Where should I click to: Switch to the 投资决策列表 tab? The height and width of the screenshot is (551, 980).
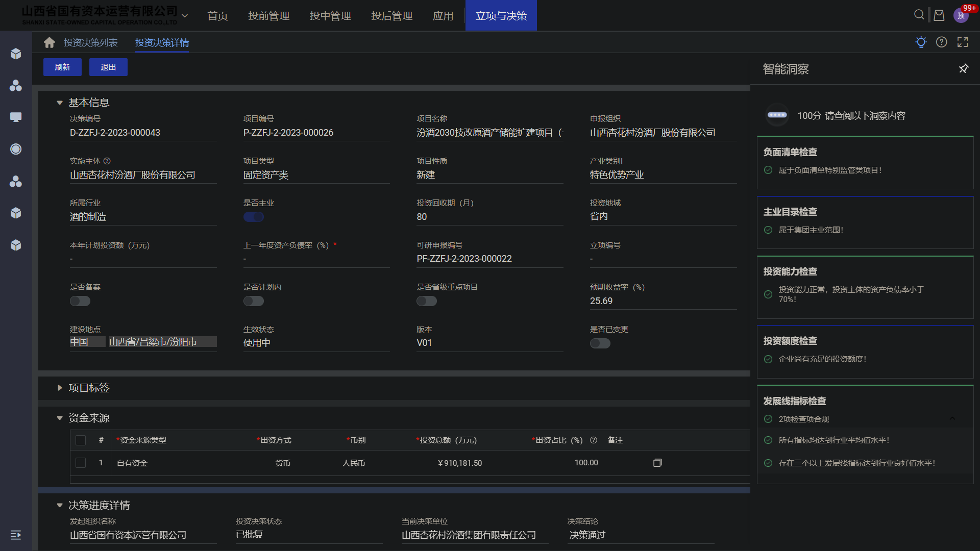point(90,42)
